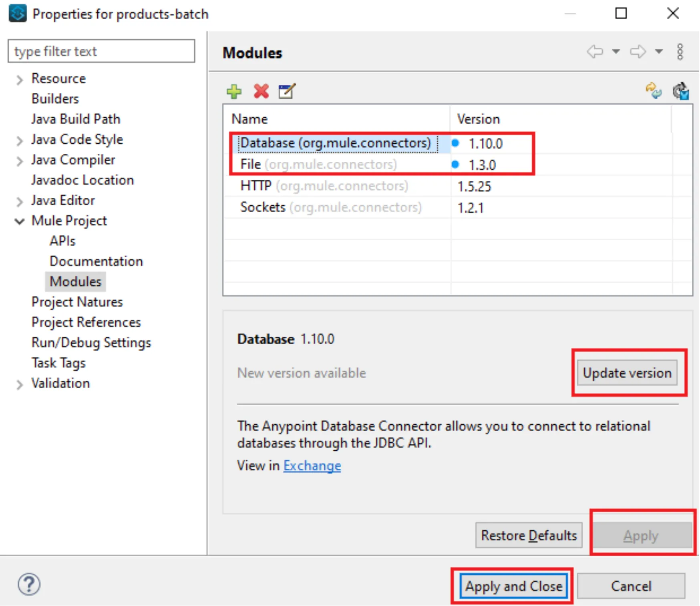
Task: Collapse the Mule Project node
Action: [x=19, y=221]
